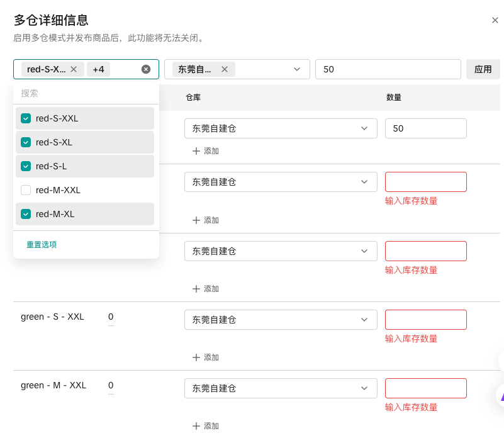
Task: Click the 重置选项 reset link
Action: [x=42, y=244]
